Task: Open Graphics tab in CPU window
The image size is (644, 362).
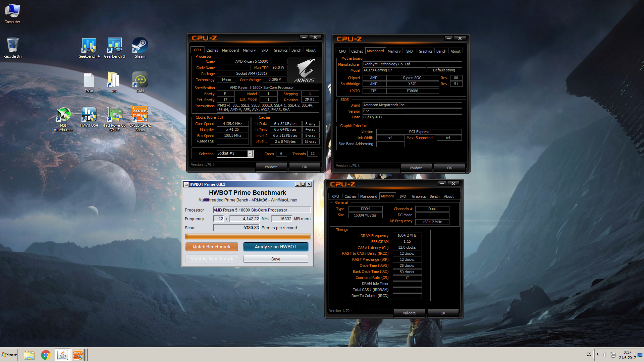Action: coord(280,50)
